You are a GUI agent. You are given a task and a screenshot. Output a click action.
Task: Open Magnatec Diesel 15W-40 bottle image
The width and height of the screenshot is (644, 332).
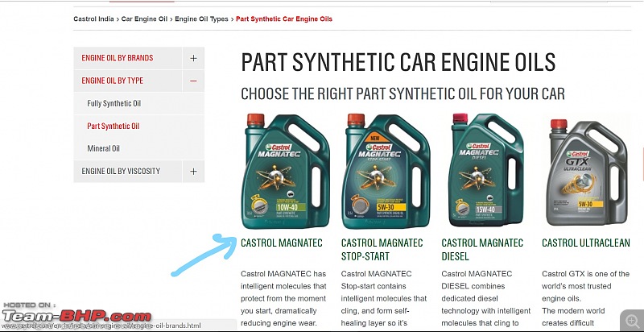tap(486, 170)
